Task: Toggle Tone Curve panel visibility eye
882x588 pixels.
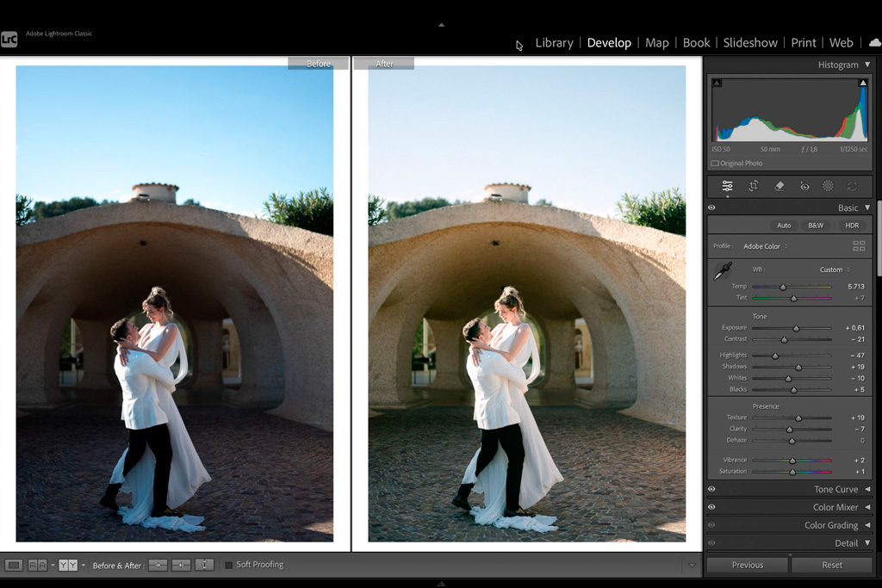Action: 711,489
